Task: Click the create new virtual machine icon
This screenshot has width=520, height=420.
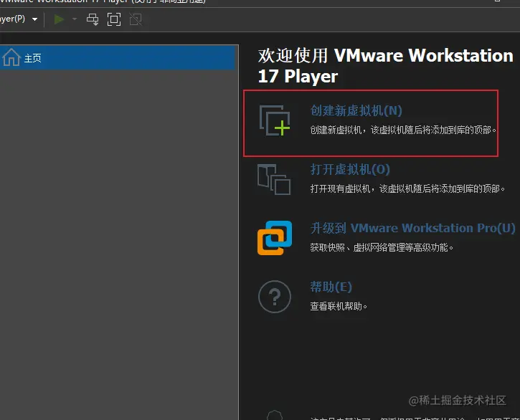Action: [275, 120]
